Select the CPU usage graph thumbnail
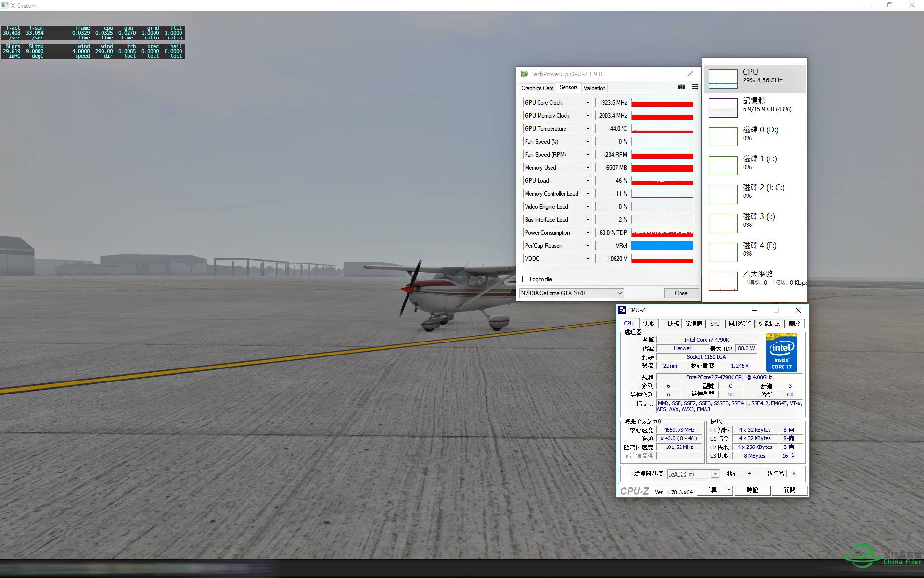Viewport: 924px width, 578px height. click(723, 79)
